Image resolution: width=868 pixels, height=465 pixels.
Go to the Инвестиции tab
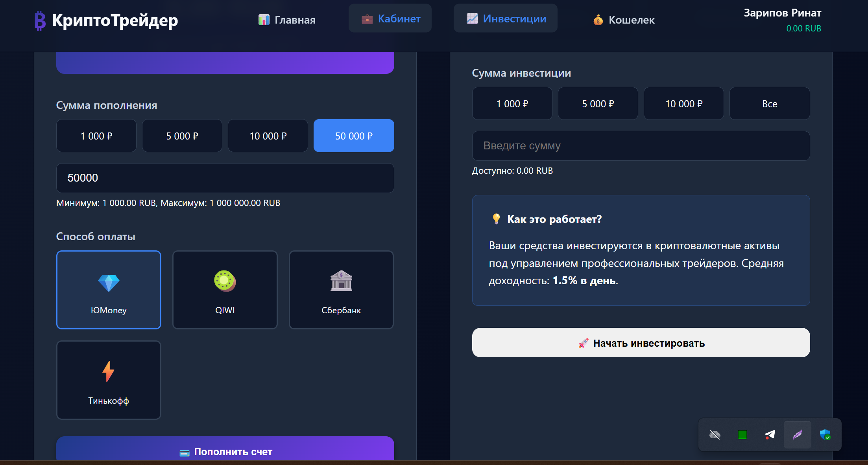point(506,18)
